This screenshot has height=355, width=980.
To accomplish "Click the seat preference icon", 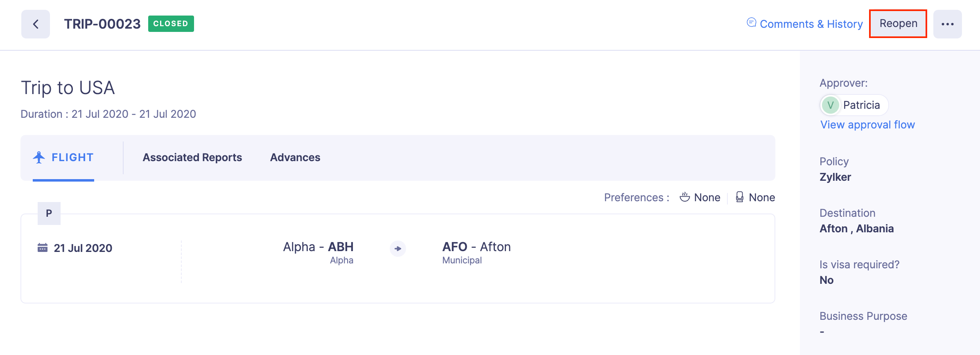I will pyautogui.click(x=739, y=197).
